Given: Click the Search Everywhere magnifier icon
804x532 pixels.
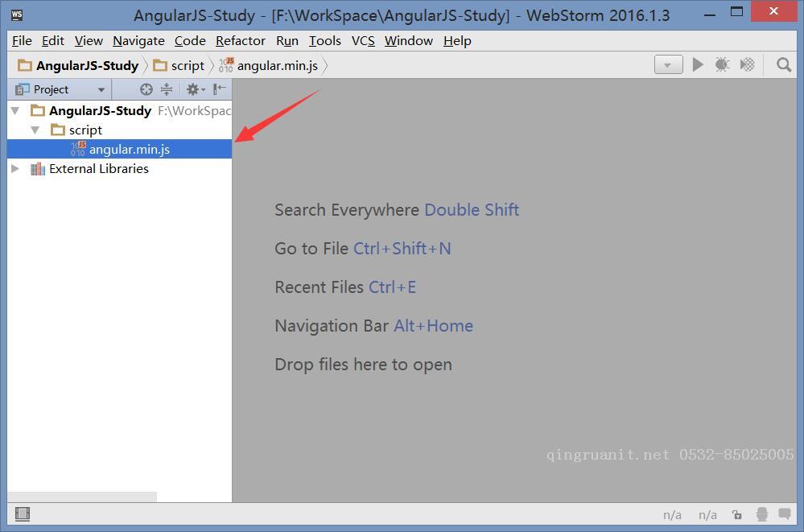Looking at the screenshot, I should 784,64.
